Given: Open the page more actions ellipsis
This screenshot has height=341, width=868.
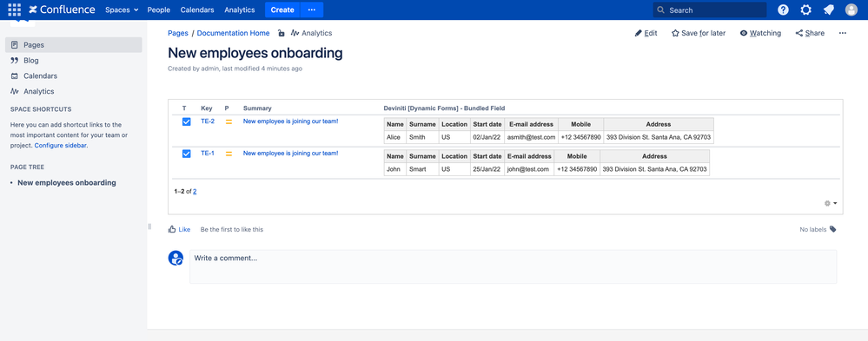Looking at the screenshot, I should pyautogui.click(x=843, y=33).
